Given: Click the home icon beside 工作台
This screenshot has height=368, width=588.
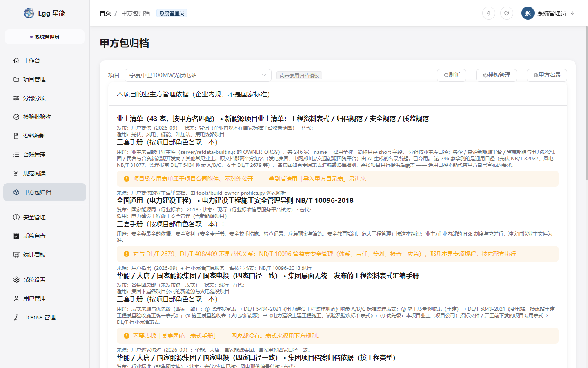Looking at the screenshot, I should (16, 61).
